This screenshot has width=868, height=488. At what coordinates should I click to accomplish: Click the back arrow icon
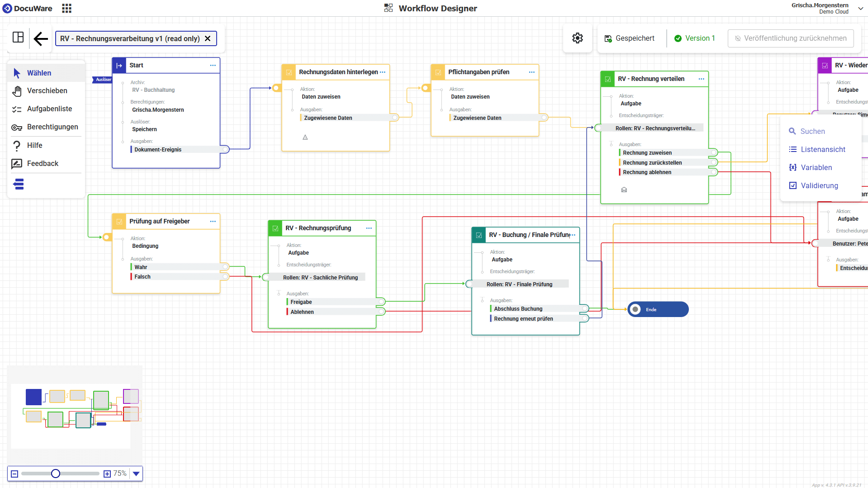(x=41, y=39)
